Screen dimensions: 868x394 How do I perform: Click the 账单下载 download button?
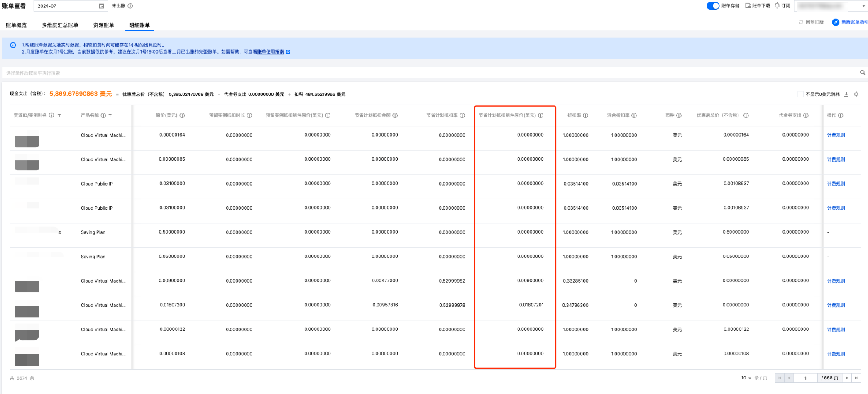[758, 6]
